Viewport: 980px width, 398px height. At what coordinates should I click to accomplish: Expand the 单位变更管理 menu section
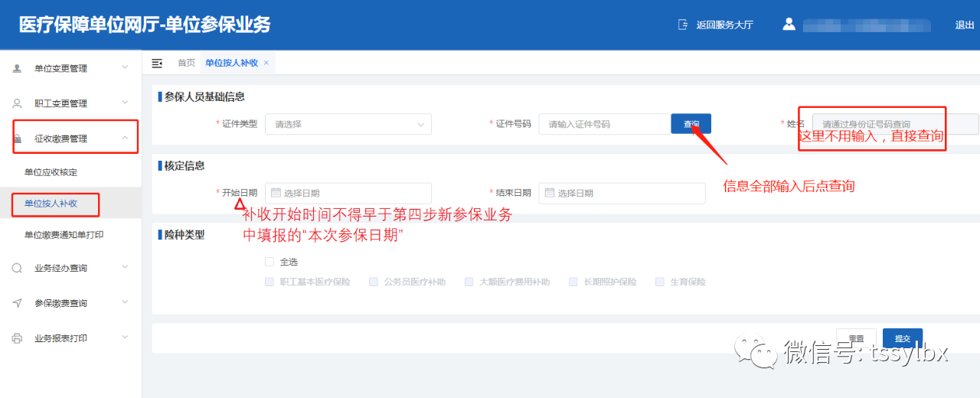click(125, 68)
